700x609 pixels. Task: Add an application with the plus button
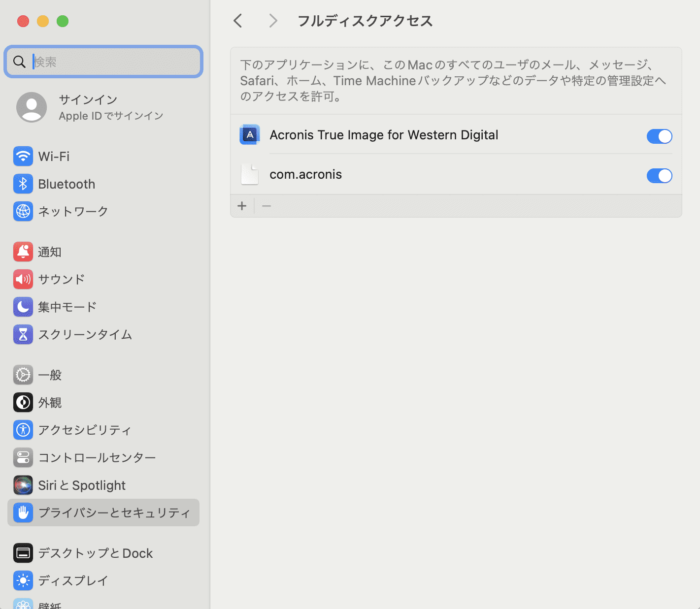(242, 206)
